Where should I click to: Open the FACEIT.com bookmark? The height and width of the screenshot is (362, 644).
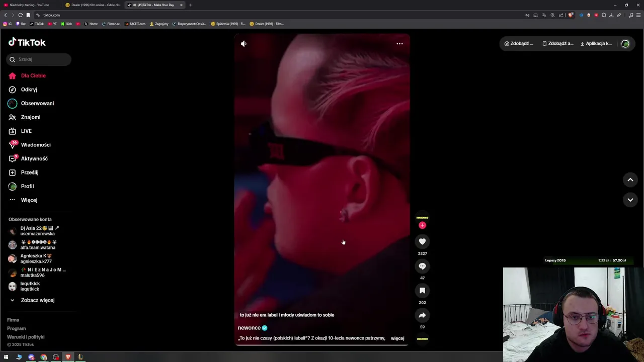pos(135,24)
